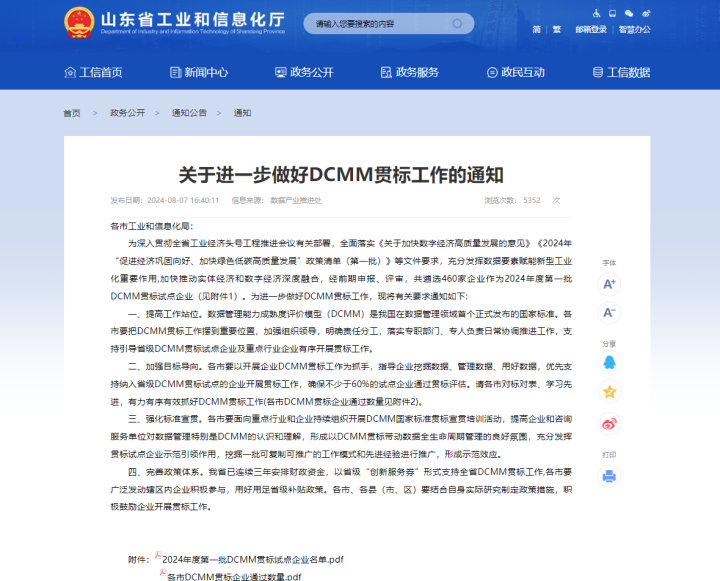
Task: Print the page with printer icon
Action: tap(609, 476)
